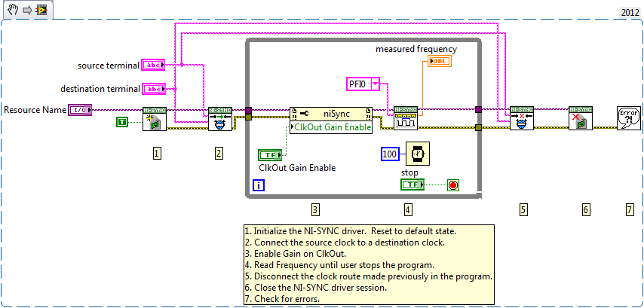Select the Wait (ms) timer node

[418, 154]
